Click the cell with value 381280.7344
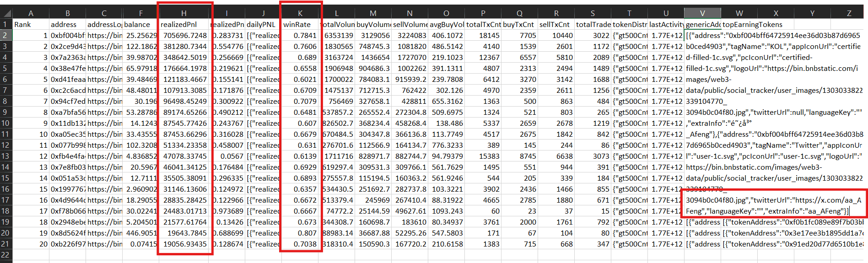This screenshot has height=263, width=868. [183, 46]
